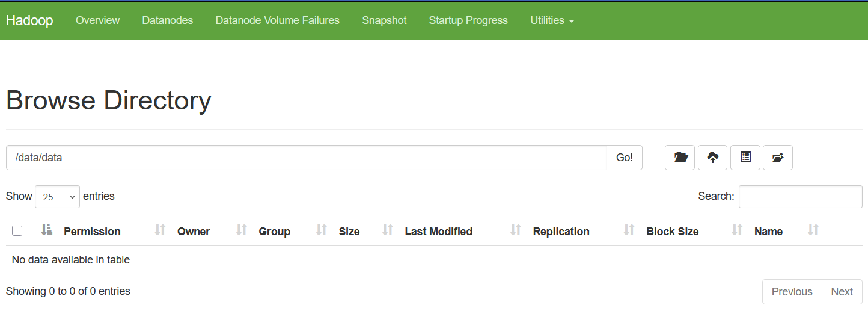
Task: Open the Show entries count dropdown
Action: 57,197
